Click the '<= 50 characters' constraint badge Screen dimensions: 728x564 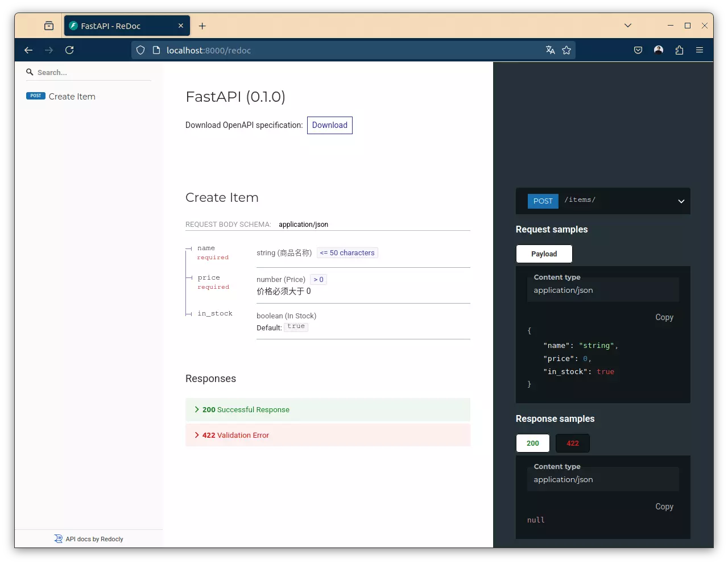pyautogui.click(x=348, y=253)
